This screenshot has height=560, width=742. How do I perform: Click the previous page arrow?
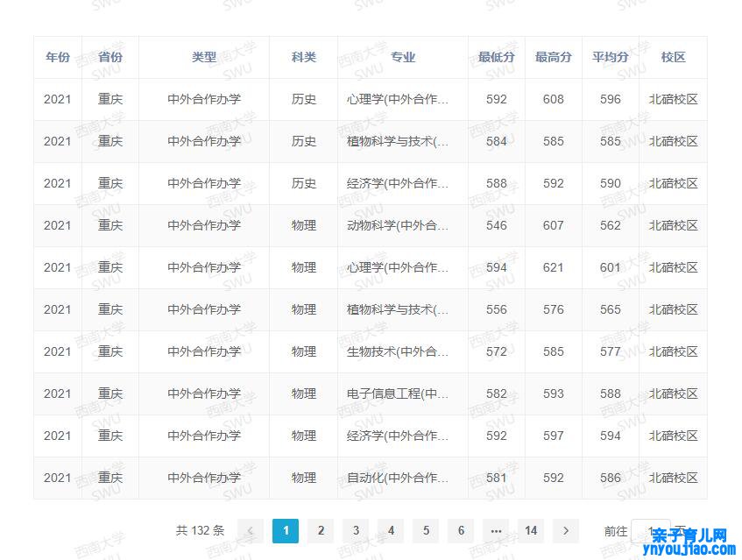point(251,530)
